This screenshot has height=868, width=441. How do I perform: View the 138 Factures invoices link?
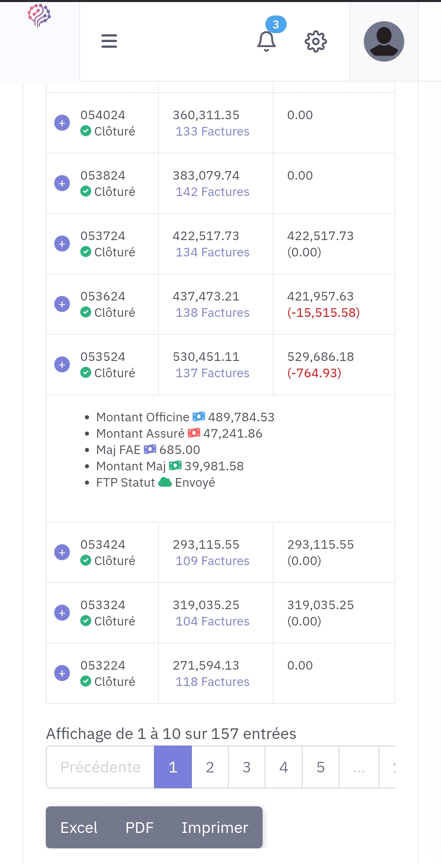click(212, 313)
